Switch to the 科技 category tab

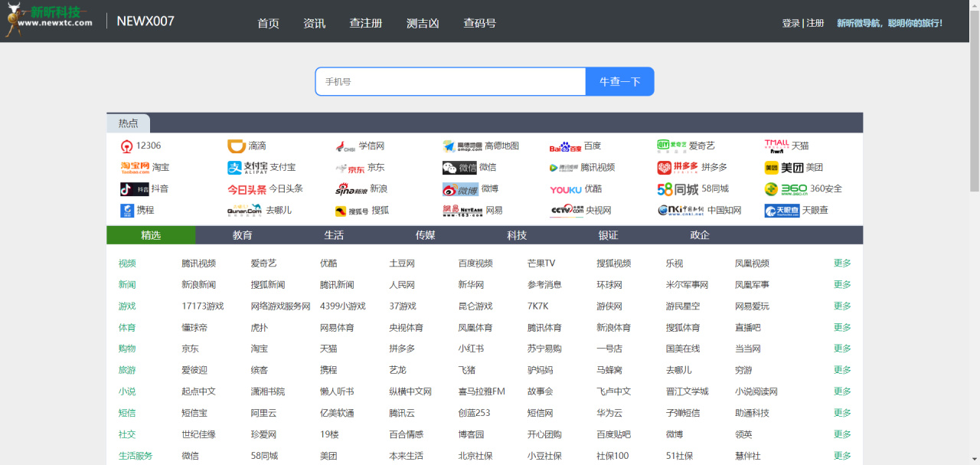pos(517,235)
